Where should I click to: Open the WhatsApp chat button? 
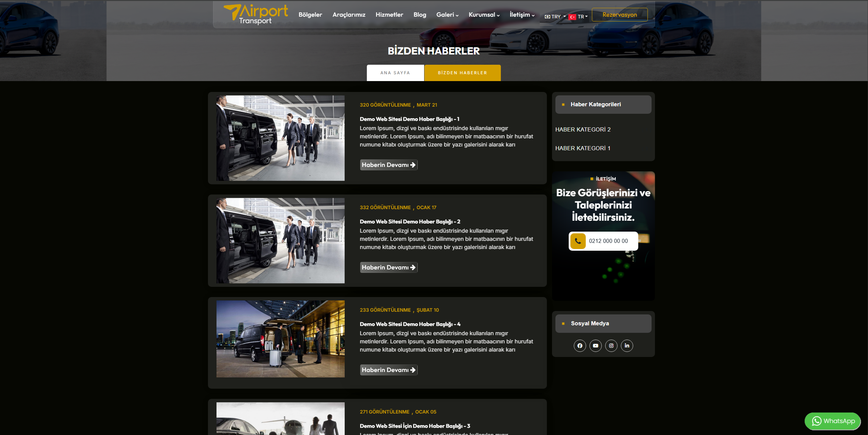[832, 421]
